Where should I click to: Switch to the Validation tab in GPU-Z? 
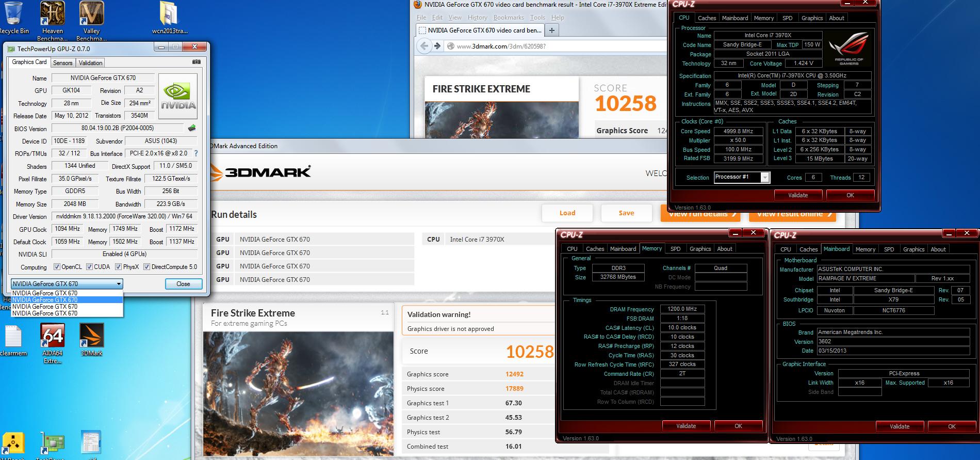(x=91, y=63)
